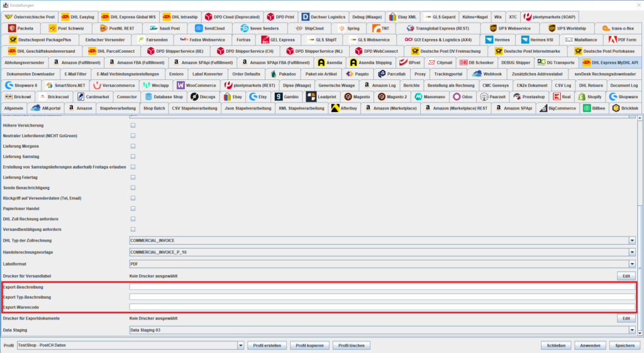This screenshot has height=353, width=644.
Task: Select the Shopify bag icon
Action: tap(582, 96)
